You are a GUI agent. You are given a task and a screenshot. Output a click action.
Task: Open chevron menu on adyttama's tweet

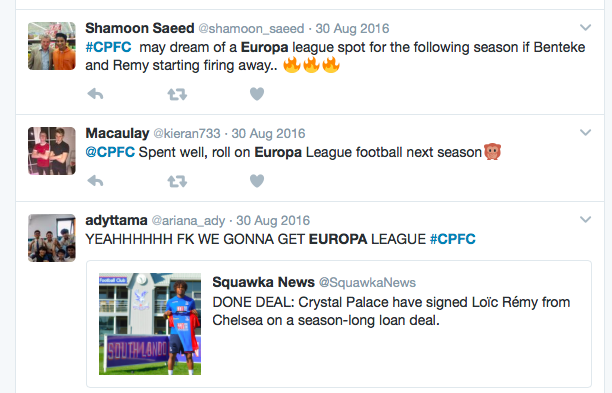[x=585, y=220]
